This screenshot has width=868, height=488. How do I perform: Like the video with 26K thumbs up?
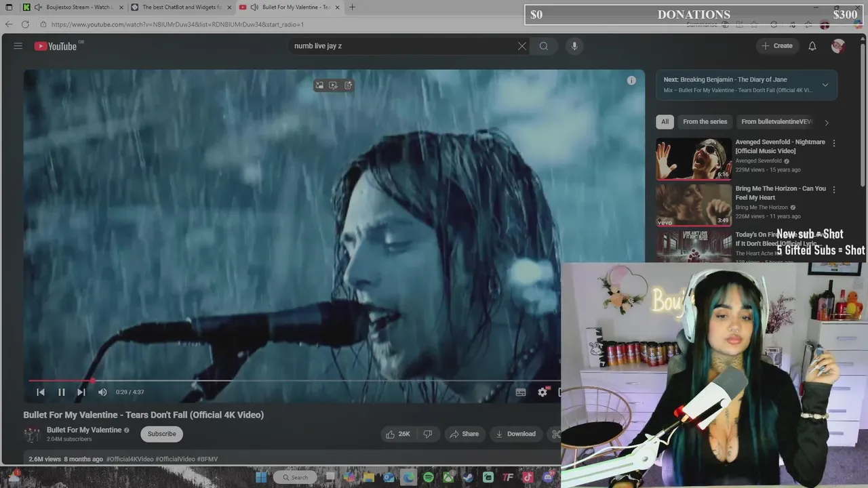[398, 434]
